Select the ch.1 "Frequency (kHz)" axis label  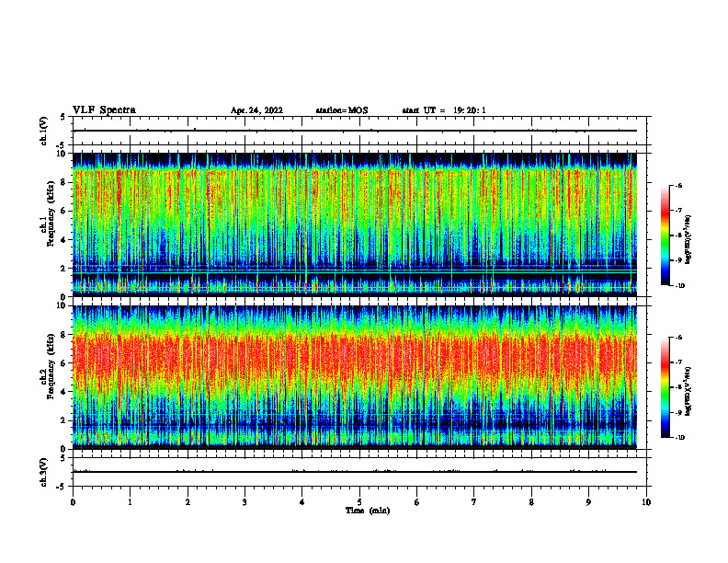51,213
